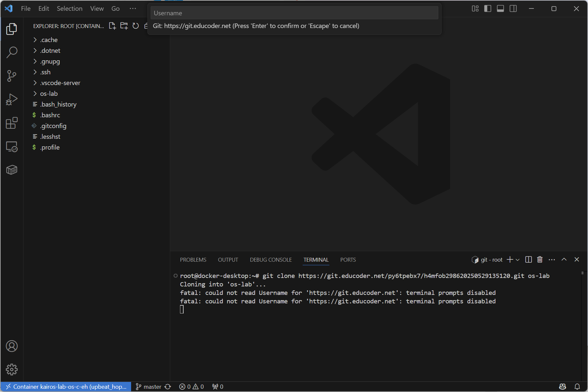
Task: Expand the .cache folder
Action: pos(97,40)
